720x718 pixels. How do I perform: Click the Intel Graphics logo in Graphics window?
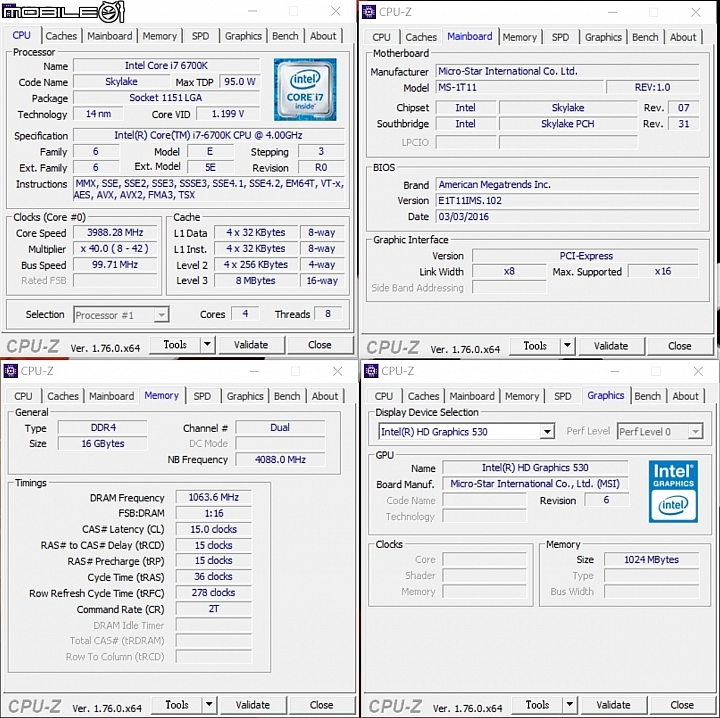pyautogui.click(x=673, y=491)
